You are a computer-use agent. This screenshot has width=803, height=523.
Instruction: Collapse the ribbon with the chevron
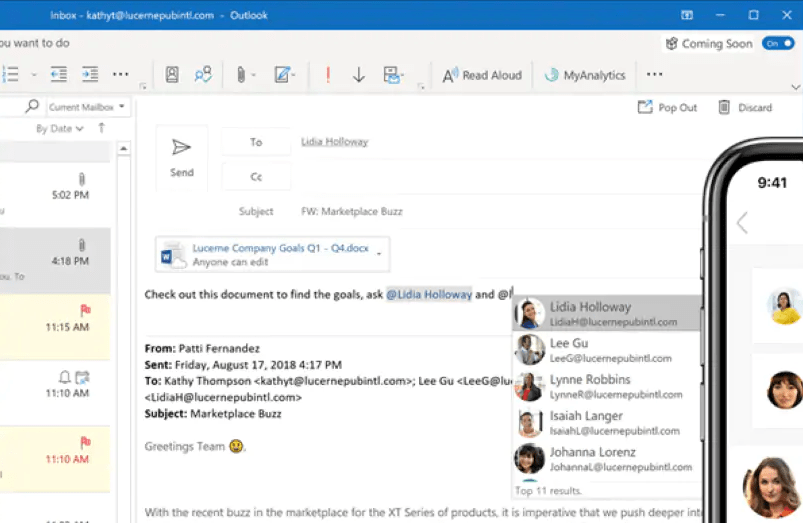click(x=795, y=87)
